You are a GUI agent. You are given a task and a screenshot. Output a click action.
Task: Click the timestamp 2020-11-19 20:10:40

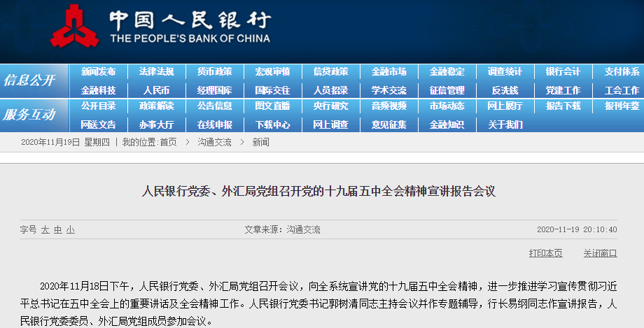point(577,229)
